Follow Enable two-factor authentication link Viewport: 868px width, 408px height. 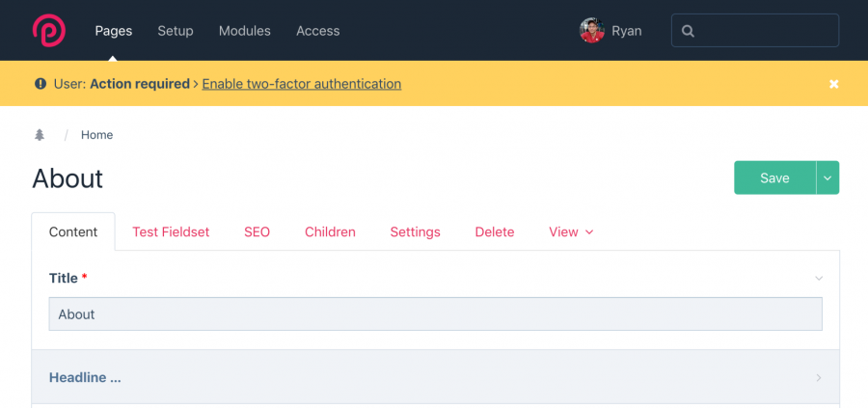point(302,84)
